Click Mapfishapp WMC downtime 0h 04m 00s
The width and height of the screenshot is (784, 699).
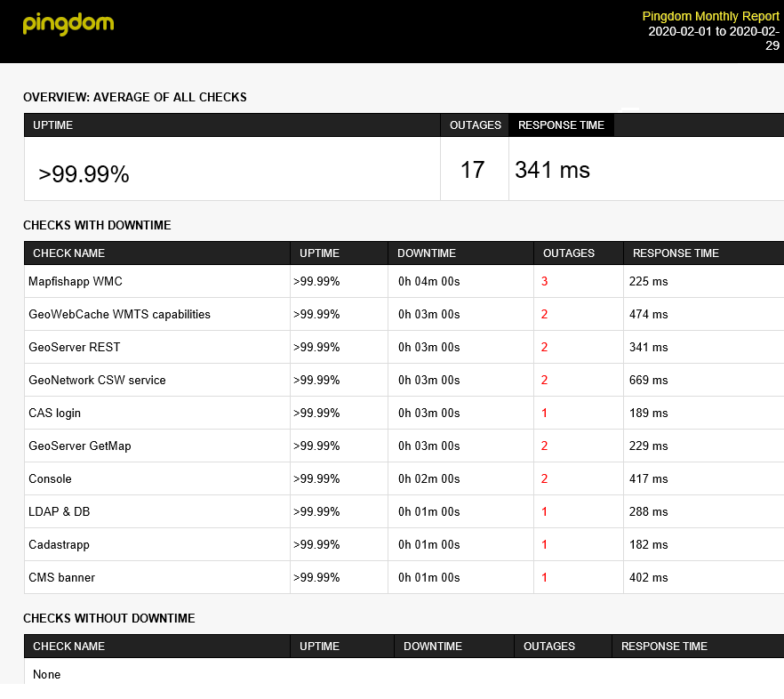click(x=429, y=281)
